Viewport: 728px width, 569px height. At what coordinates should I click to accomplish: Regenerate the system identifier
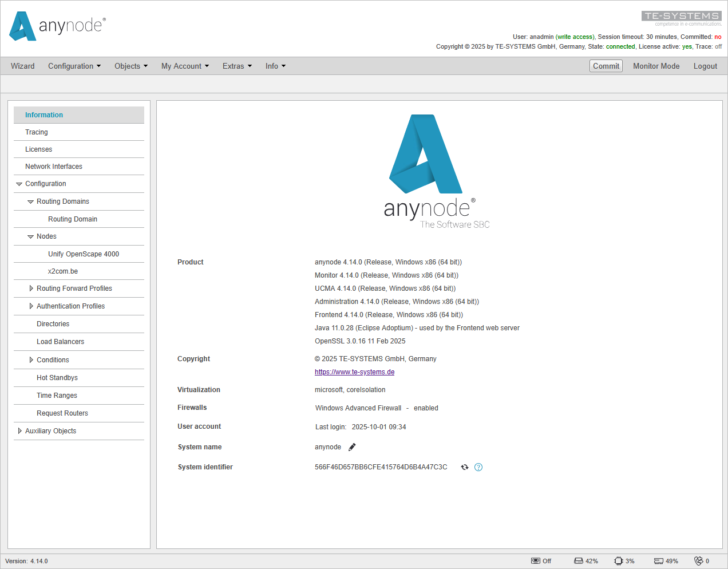(x=464, y=467)
